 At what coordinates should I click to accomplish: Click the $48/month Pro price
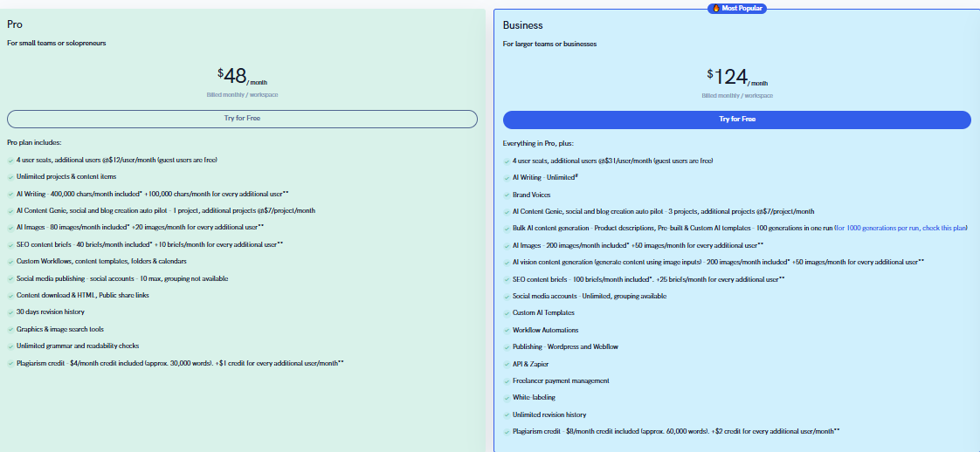[242, 76]
